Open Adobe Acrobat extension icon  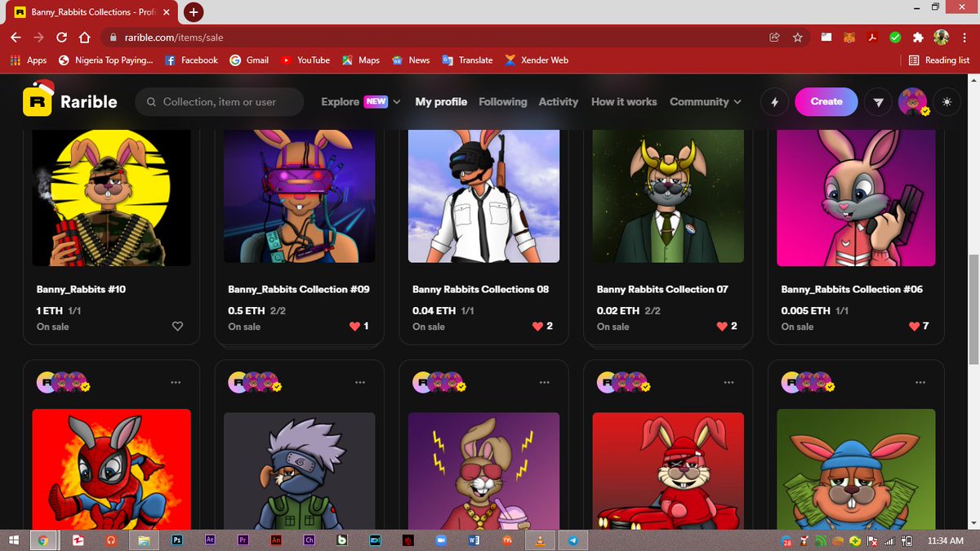tap(872, 38)
